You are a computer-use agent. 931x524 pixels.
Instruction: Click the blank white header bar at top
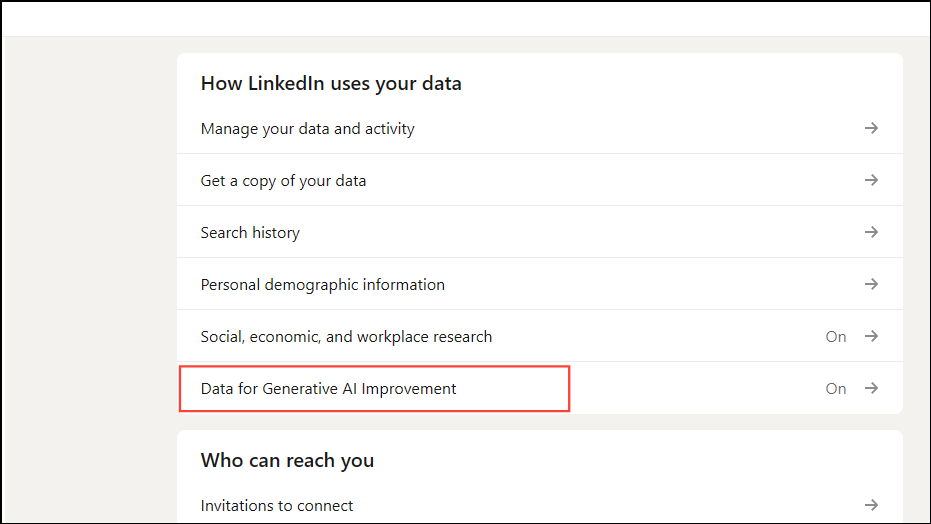pos(465,18)
